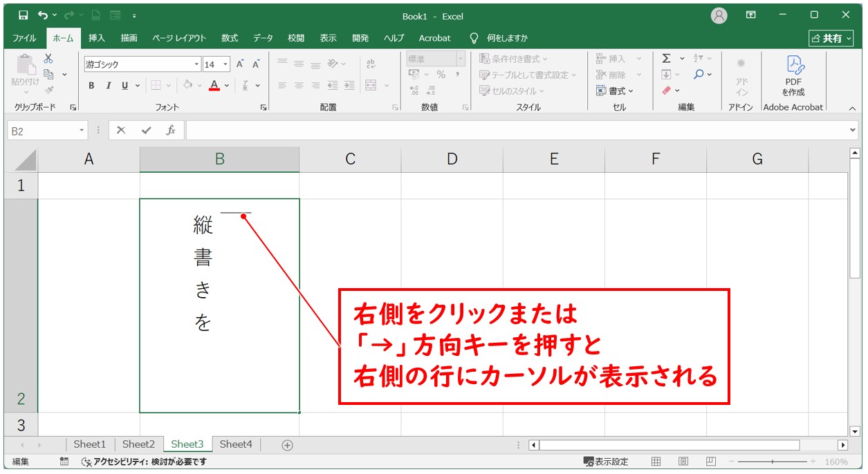Click the phonetic guide (furigana) icon

point(246,86)
